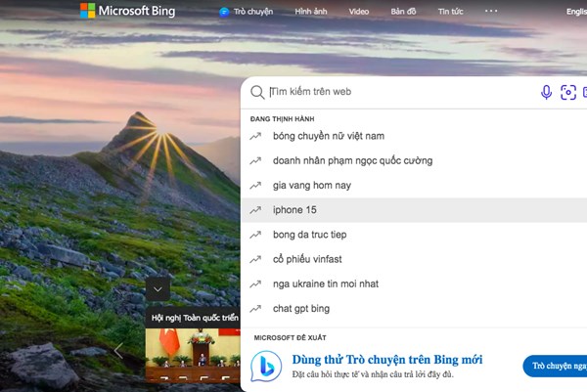This screenshot has width=587, height=392.
Task: Select suggestion iphone 15
Action: (414, 210)
